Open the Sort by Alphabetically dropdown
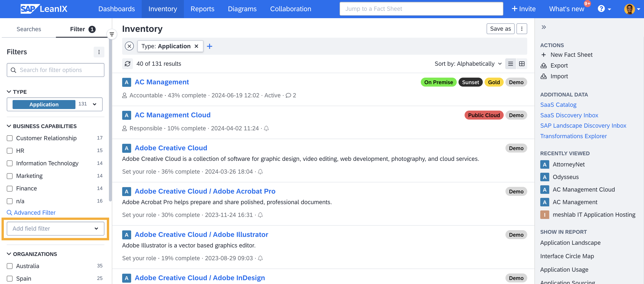 468,64
